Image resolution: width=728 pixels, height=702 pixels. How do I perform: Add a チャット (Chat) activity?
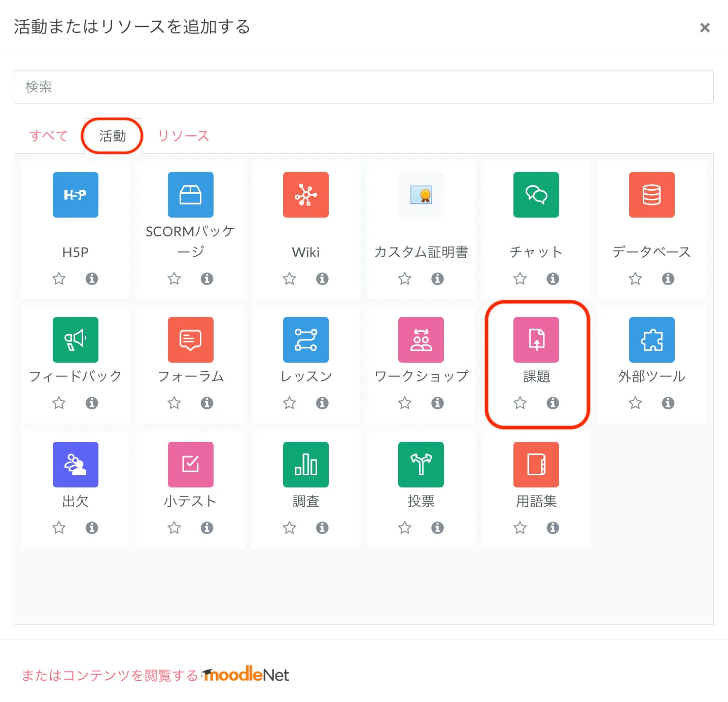click(x=536, y=195)
